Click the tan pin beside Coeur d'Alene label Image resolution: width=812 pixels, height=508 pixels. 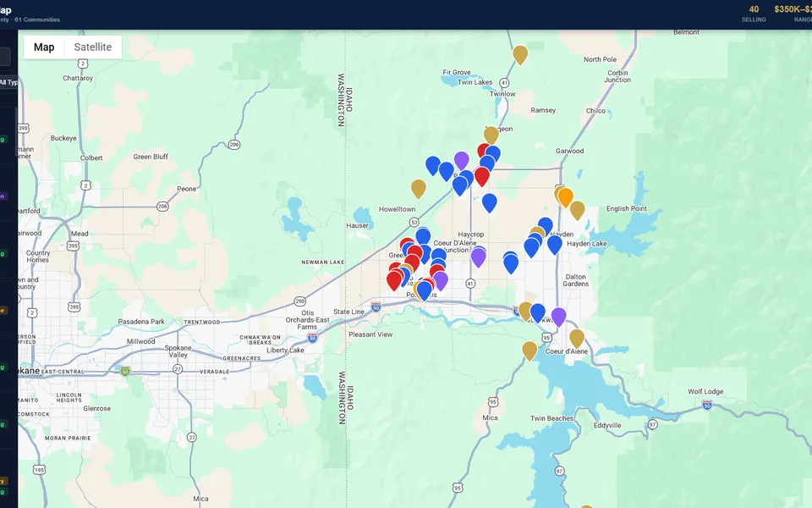(x=576, y=339)
